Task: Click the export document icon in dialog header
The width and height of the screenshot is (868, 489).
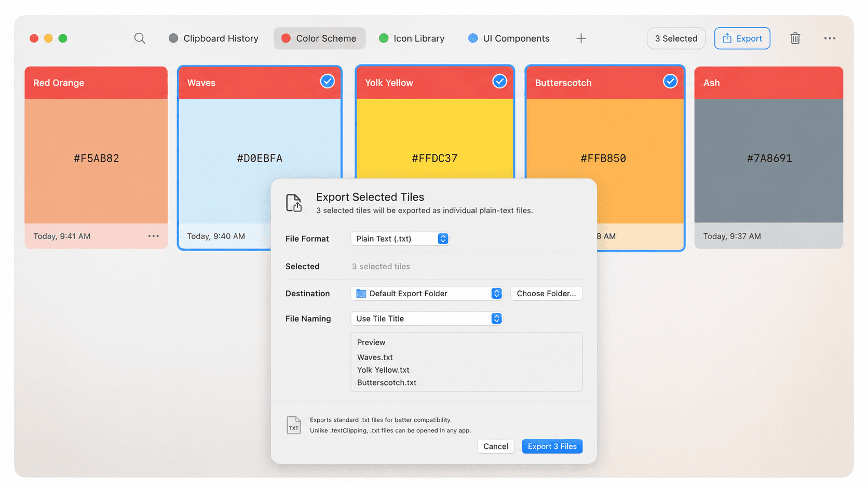Action: click(294, 203)
